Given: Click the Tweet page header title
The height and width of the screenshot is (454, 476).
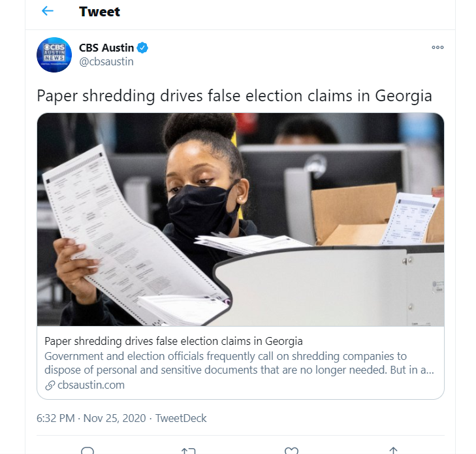Looking at the screenshot, I should click(x=99, y=12).
